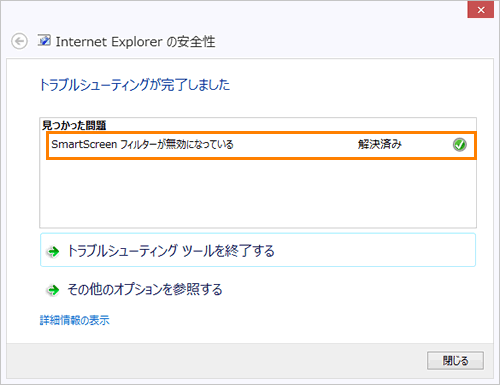Image resolution: width=500 pixels, height=385 pixels.
Task: Click the 見つかった問題 header
Action: point(74,126)
